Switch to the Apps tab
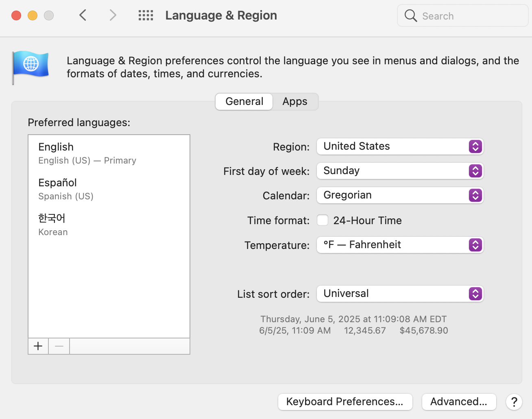Screen dimensions: 532x419 coord(295,102)
